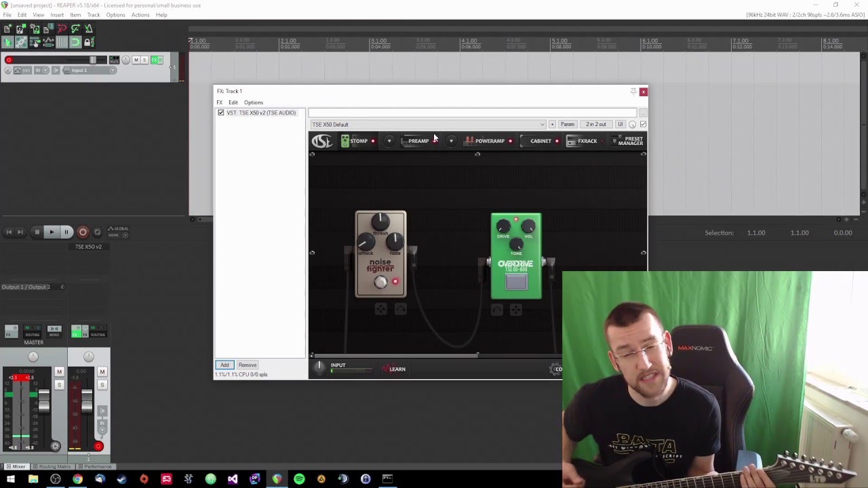Create a new project with toolbar icon
The image size is (868, 488).
(x=7, y=28)
